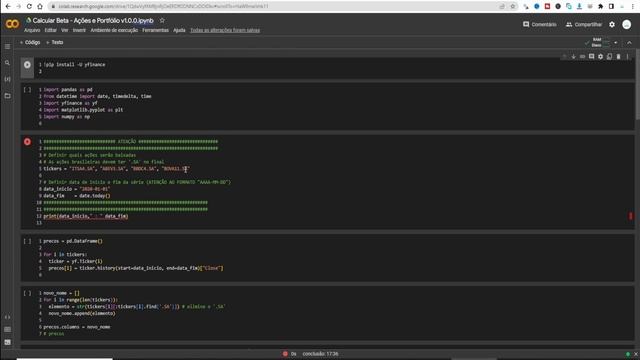Click the print(data_inicio) code line

(86, 216)
